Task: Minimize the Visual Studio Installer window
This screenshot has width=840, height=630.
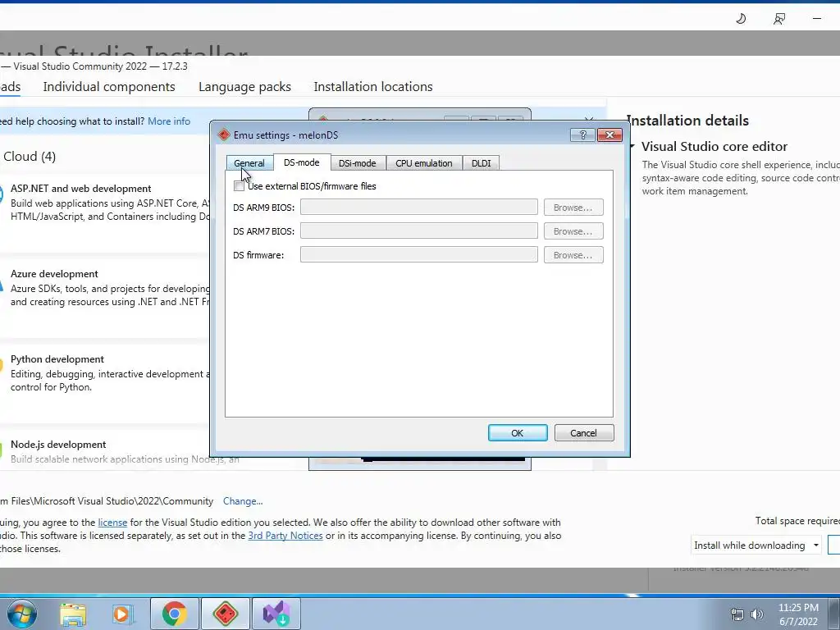Action: [x=817, y=19]
